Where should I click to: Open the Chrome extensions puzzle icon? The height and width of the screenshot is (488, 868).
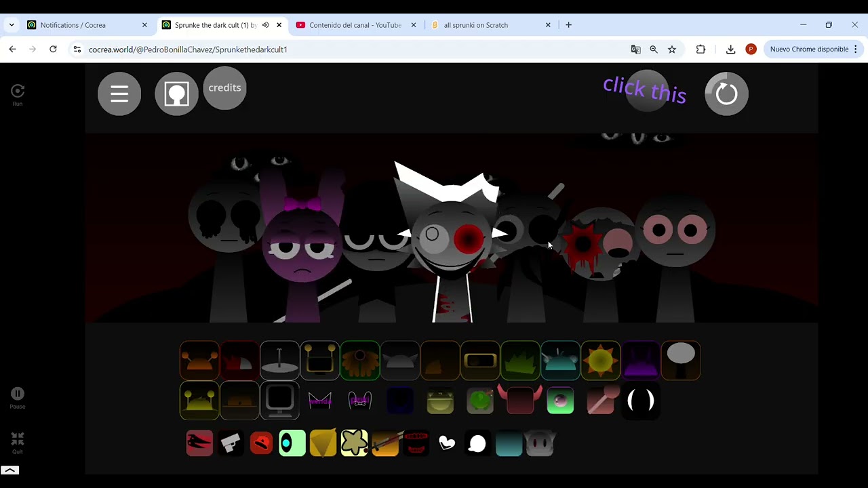(701, 49)
